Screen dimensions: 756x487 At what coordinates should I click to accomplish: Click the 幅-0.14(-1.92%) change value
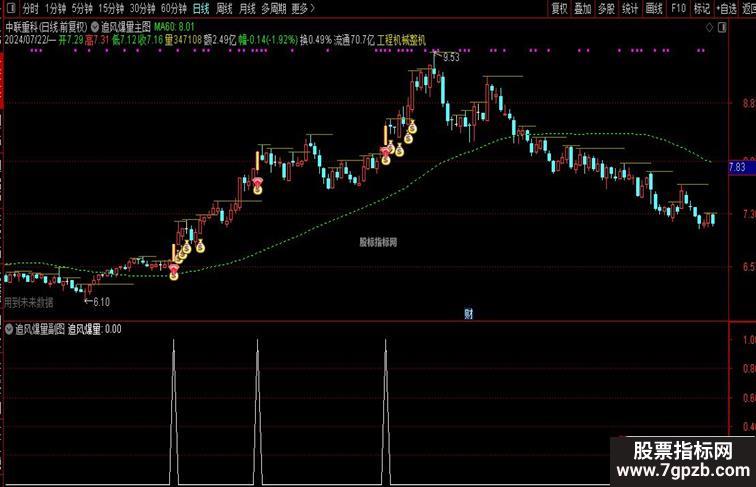(x=268, y=40)
